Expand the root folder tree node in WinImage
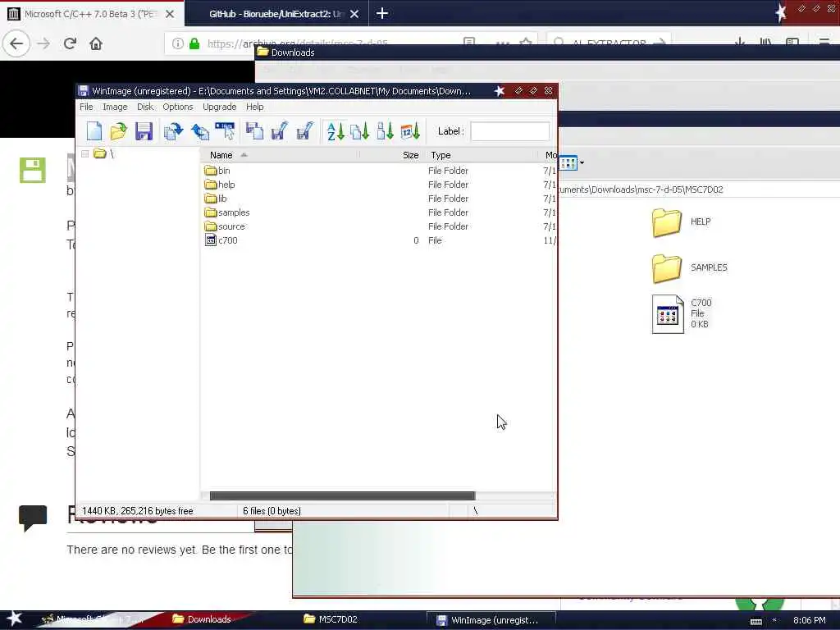The image size is (840, 630). click(84, 154)
